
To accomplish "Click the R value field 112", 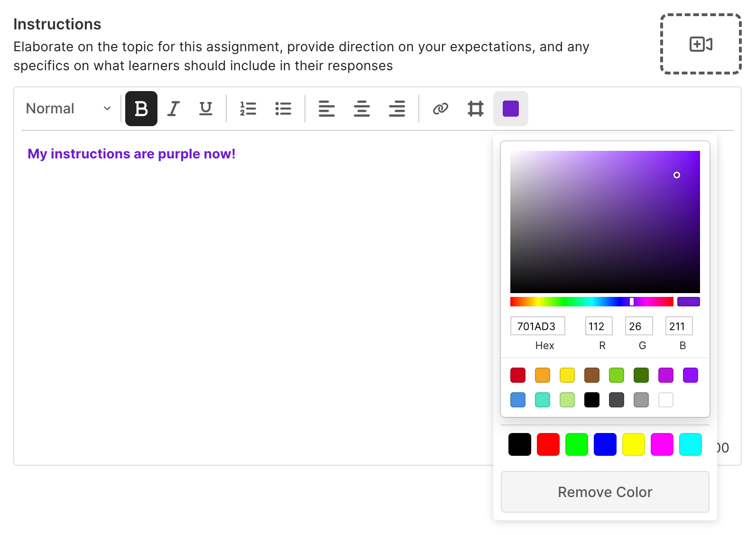I will pos(599,326).
